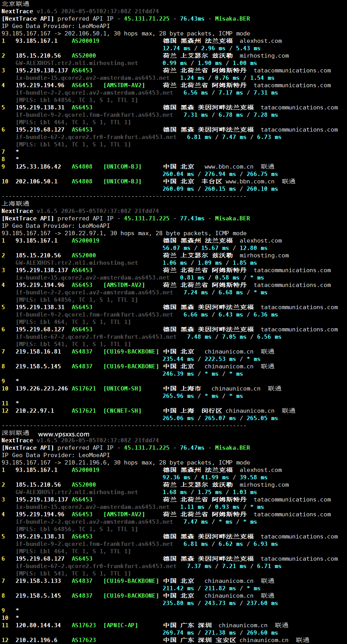Select the [CNCNET-SH] tag

pos(122,411)
